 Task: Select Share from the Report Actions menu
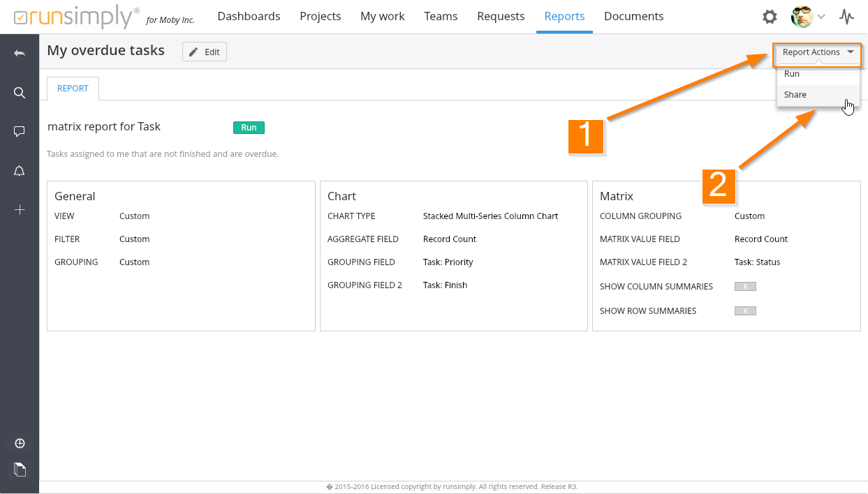pos(795,95)
